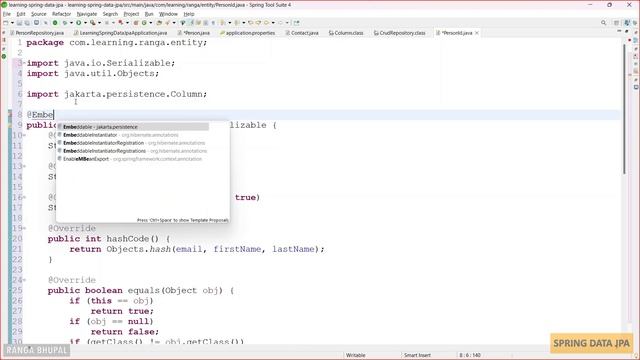Choose EmbeddableInstantiatorRegistration proposal

133,143
